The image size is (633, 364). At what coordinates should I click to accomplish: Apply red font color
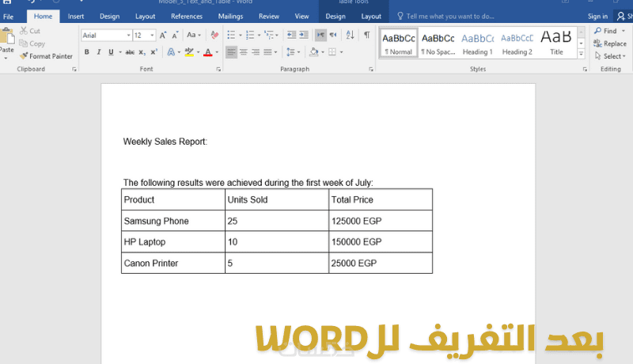tap(208, 52)
